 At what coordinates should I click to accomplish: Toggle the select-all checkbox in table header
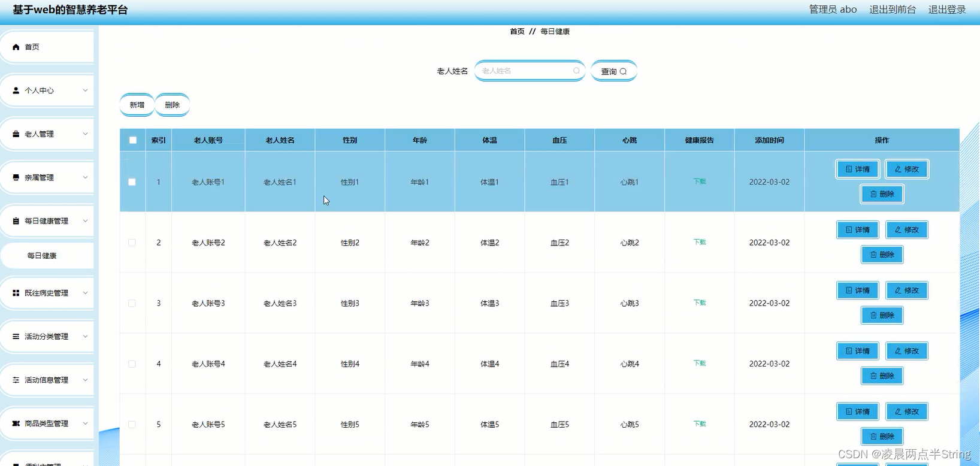(133, 140)
